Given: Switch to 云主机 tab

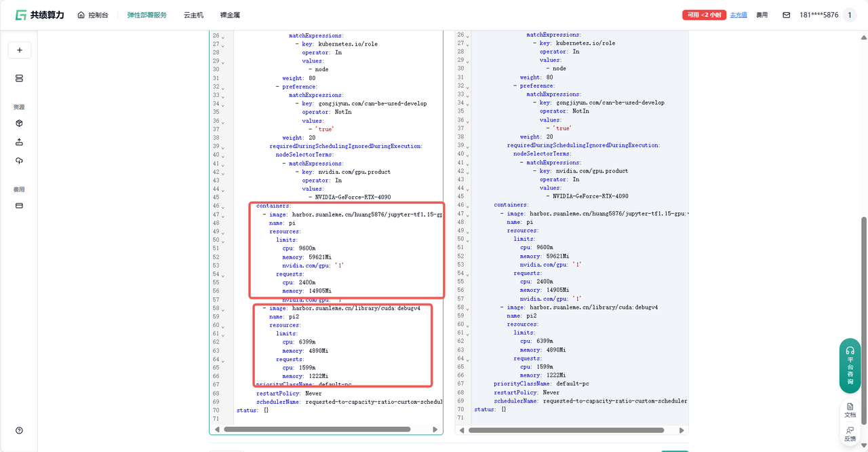Looking at the screenshot, I should tap(193, 15).
